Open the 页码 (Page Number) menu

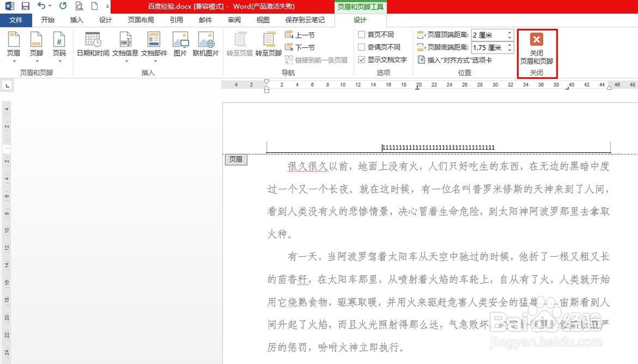(x=59, y=47)
